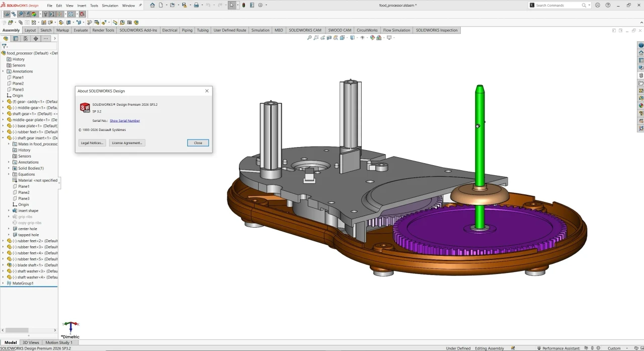
Task: Switch to the ConfigurationManager tab icon
Action: 26,38
